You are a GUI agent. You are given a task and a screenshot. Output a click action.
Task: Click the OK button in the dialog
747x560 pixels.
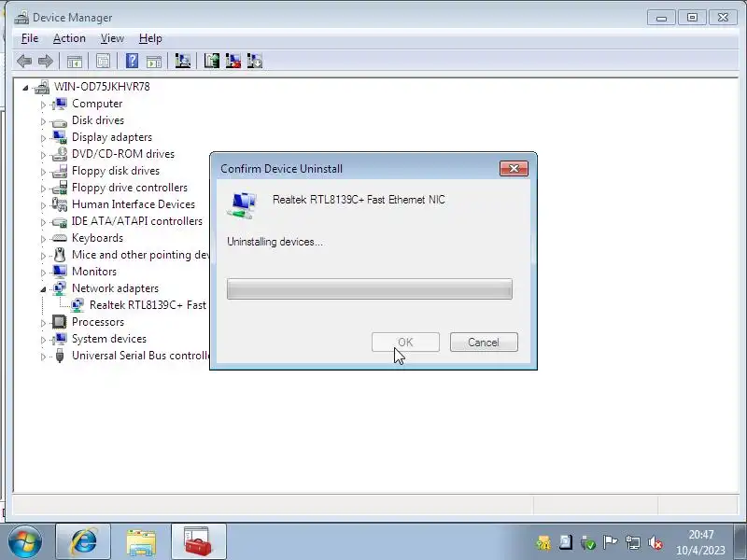coord(405,342)
